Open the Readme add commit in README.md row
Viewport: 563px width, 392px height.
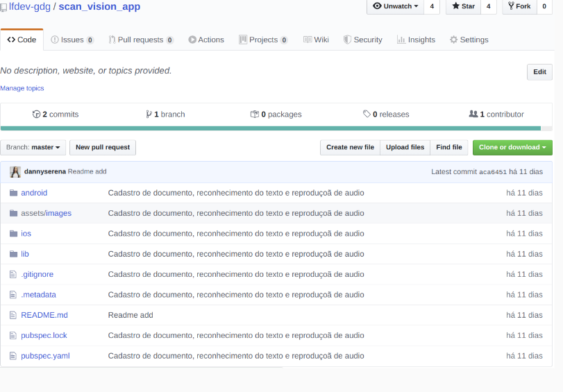click(131, 315)
